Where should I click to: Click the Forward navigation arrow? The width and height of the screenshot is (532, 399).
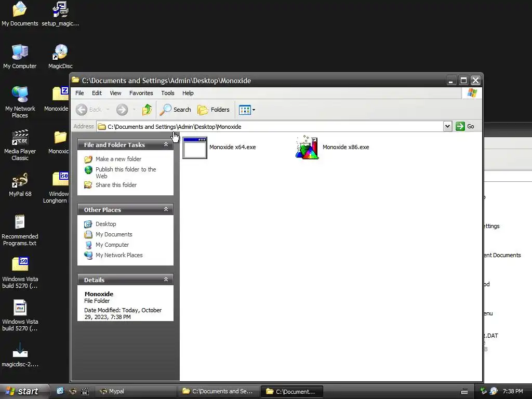pos(122,110)
